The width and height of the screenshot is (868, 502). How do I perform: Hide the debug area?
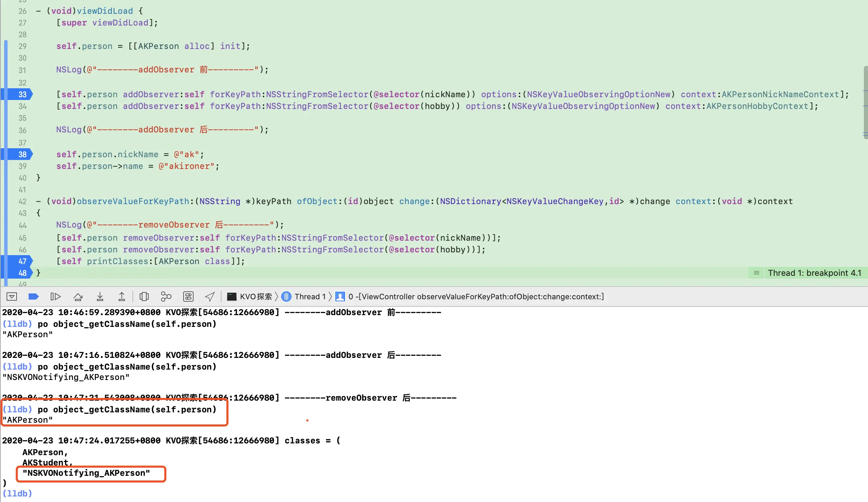[12, 297]
